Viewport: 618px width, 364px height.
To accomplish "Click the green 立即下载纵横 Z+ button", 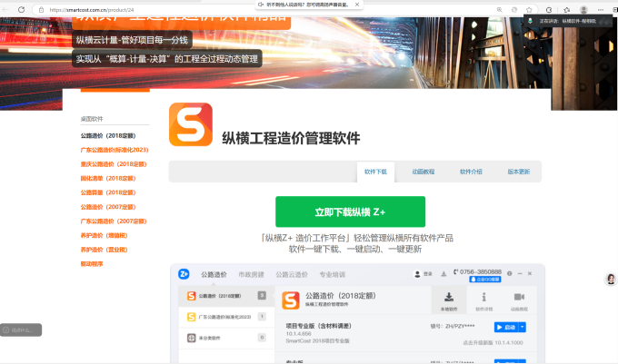I will point(351,212).
